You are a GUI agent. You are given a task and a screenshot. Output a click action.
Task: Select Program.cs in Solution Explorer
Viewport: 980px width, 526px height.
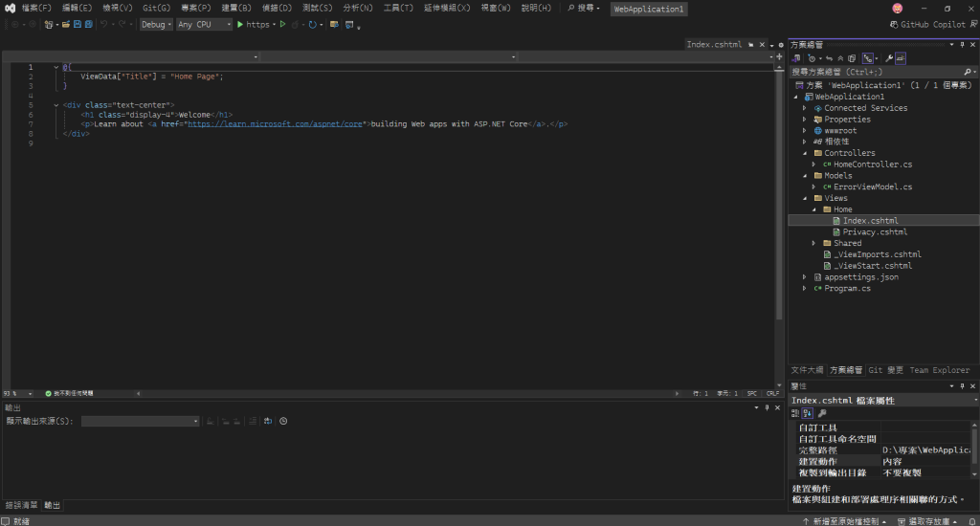point(847,288)
